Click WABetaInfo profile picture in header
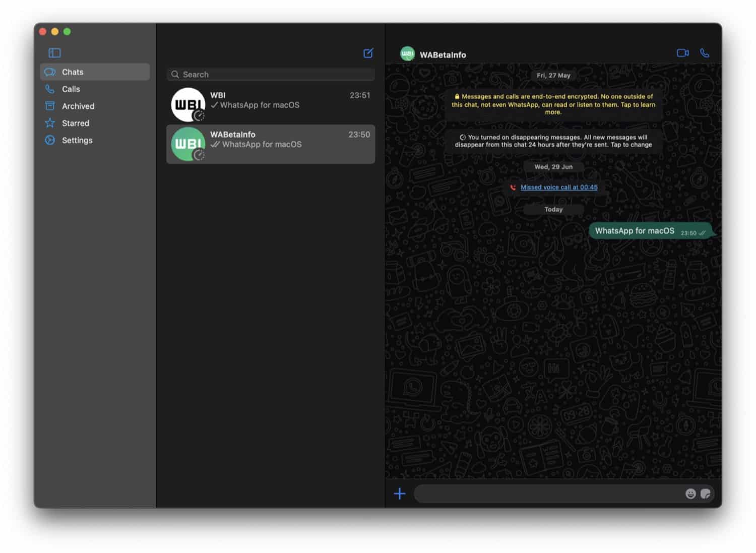Viewport: 756px width, 553px height. tap(407, 54)
